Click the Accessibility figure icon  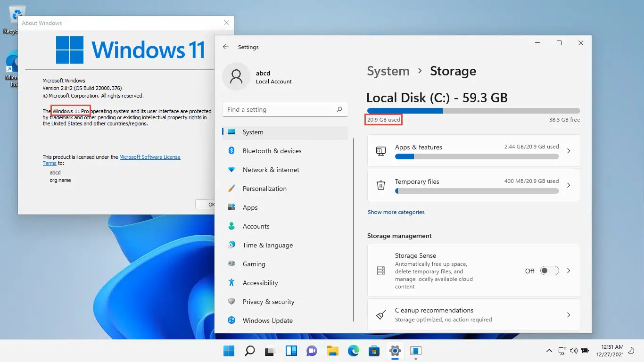click(231, 283)
